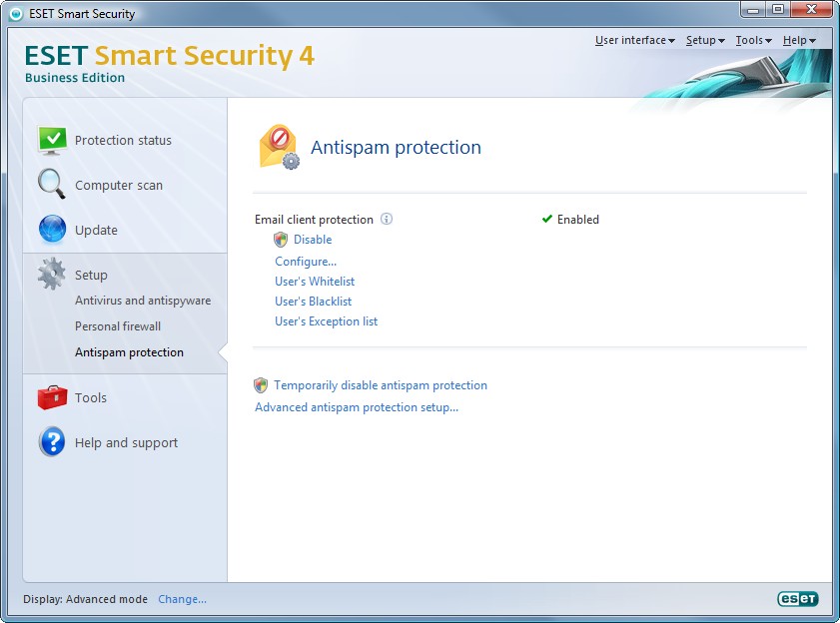Click the shield icon next to Disable
Screen dimensions: 840x623
281,240
